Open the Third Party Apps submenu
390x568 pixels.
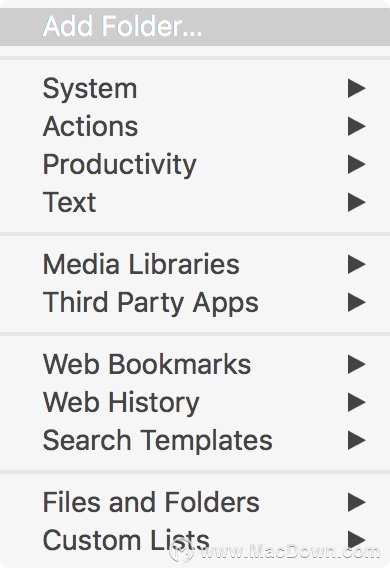pyautogui.click(x=195, y=302)
